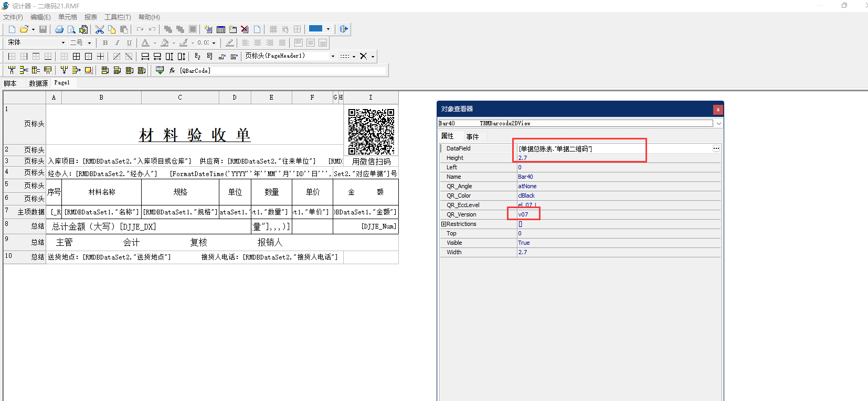Open the 宋体 font name dropdown
Viewport: 868px width, 401px height.
(63, 42)
